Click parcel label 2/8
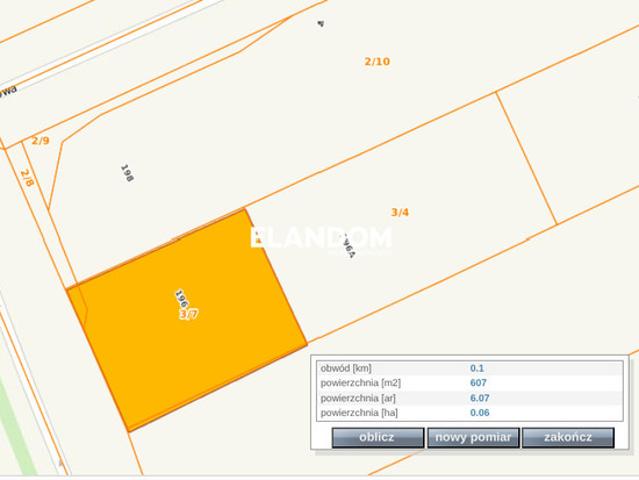The height and width of the screenshot is (480, 639). [27, 180]
